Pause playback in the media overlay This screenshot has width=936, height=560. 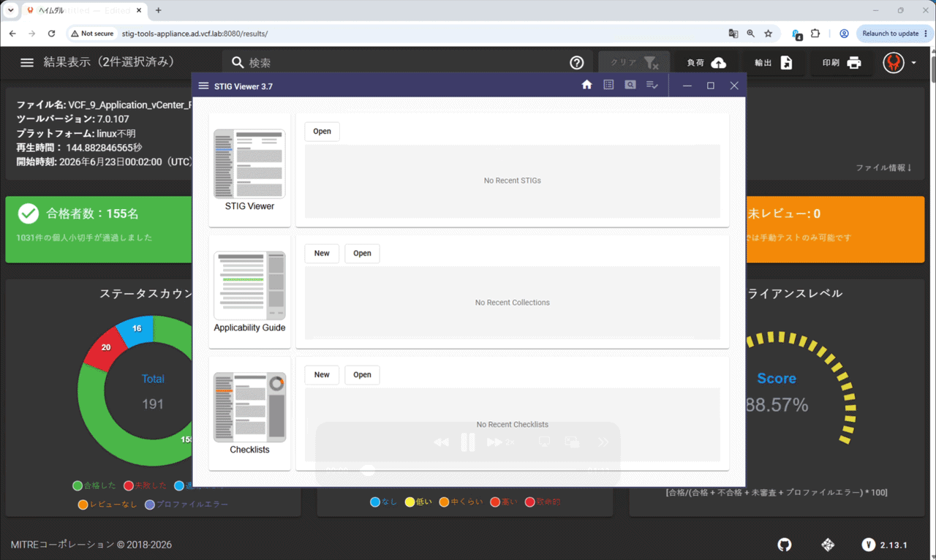[468, 442]
